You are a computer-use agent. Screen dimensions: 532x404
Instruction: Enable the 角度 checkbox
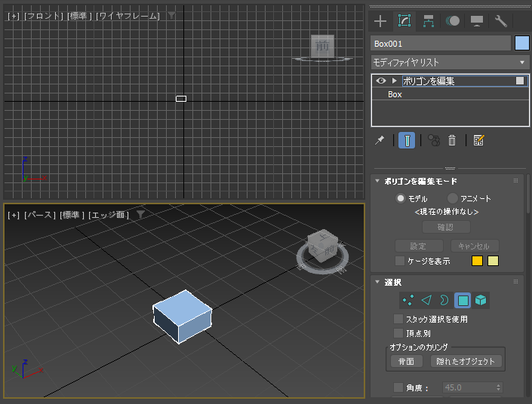[x=398, y=387]
